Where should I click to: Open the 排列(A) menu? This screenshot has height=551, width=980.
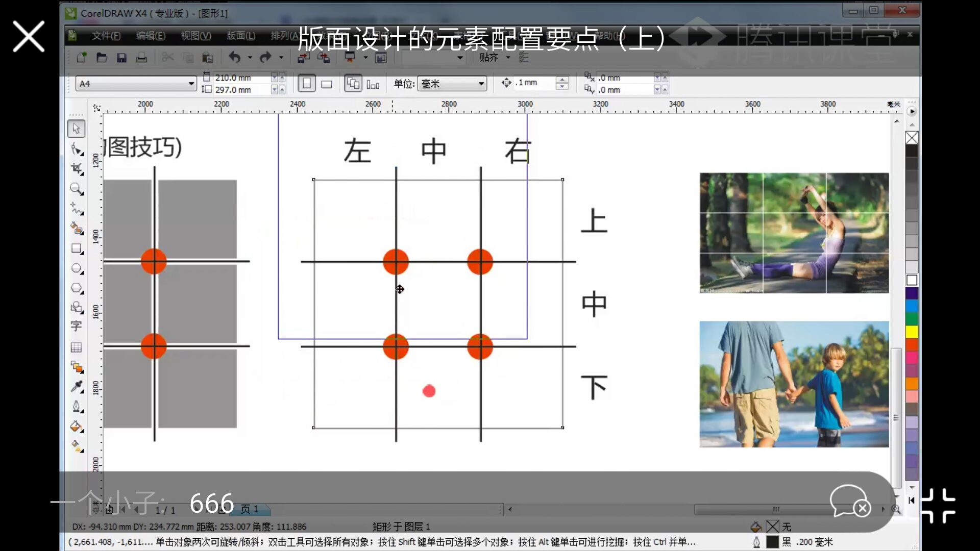click(x=285, y=36)
